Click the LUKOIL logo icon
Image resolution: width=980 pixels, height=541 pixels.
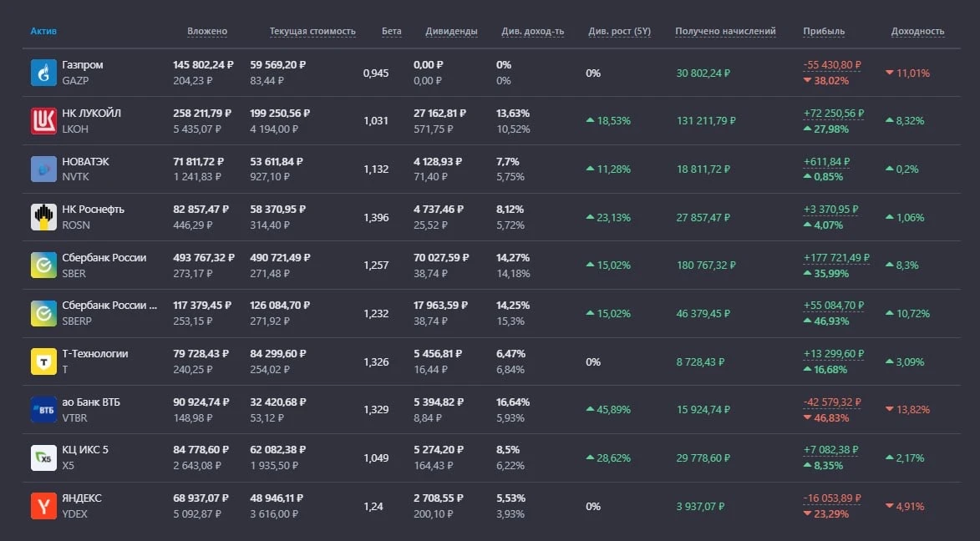tap(43, 120)
